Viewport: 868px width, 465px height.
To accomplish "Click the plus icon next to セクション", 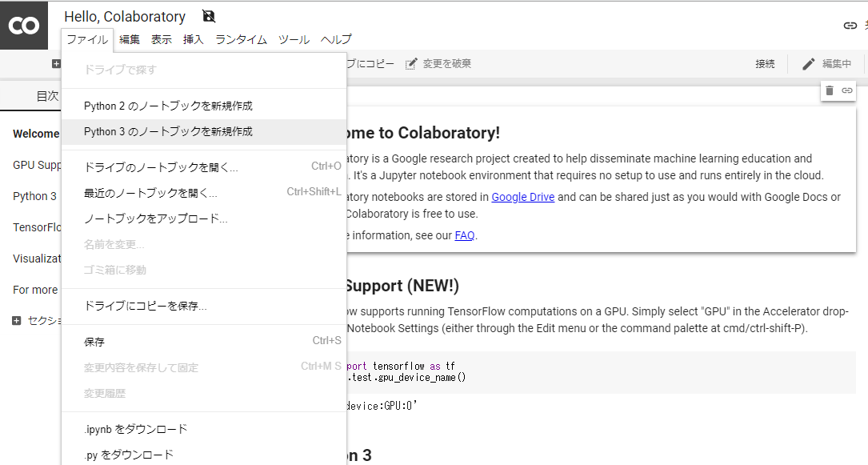I will point(17,320).
